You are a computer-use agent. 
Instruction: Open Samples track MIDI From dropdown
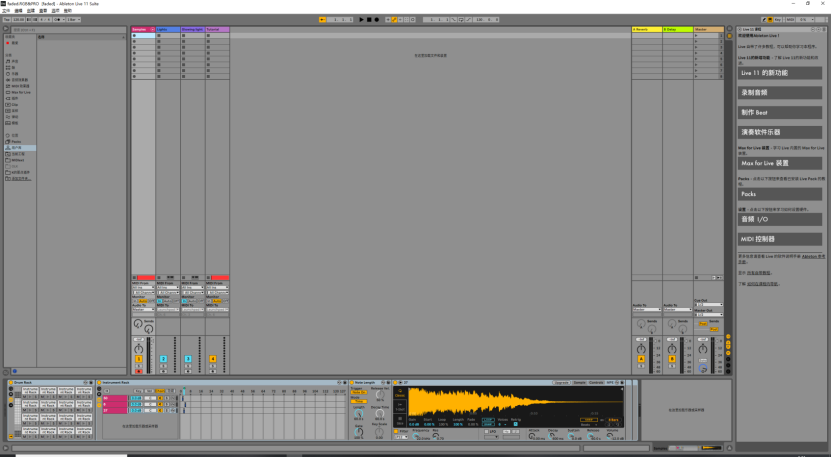click(x=143, y=287)
